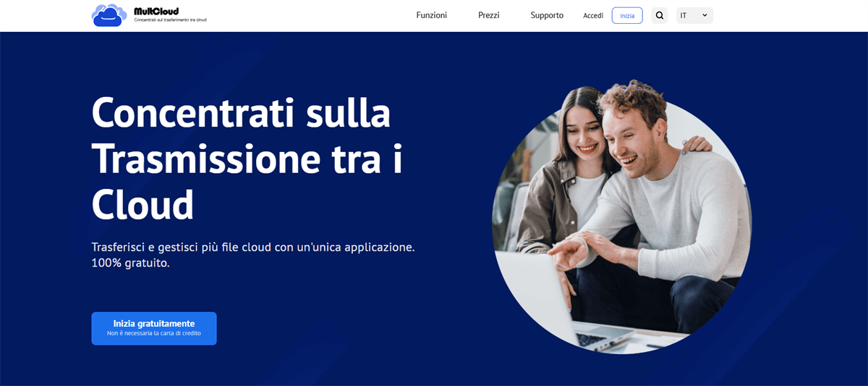This screenshot has width=868, height=386.
Task: Click the word Cloud in the headline
Action: (143, 204)
